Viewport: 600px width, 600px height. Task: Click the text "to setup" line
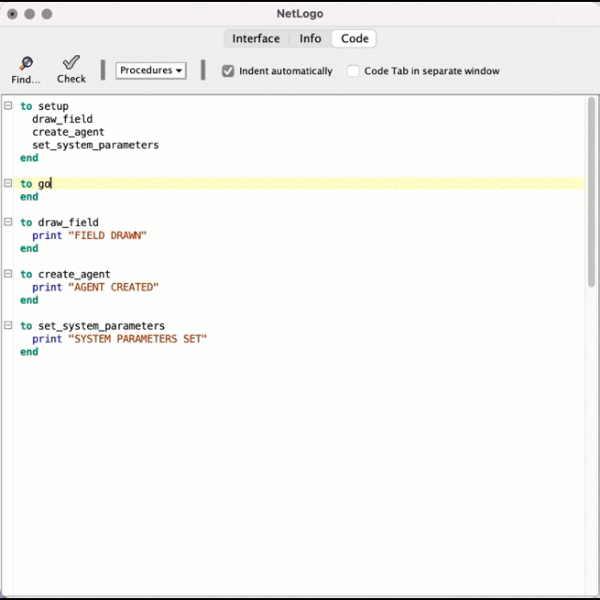click(x=44, y=106)
